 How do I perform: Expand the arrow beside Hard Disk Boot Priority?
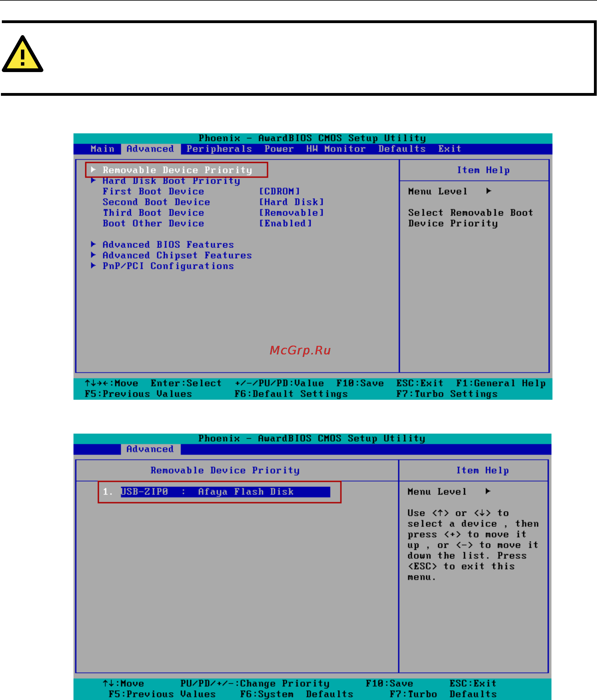point(94,180)
